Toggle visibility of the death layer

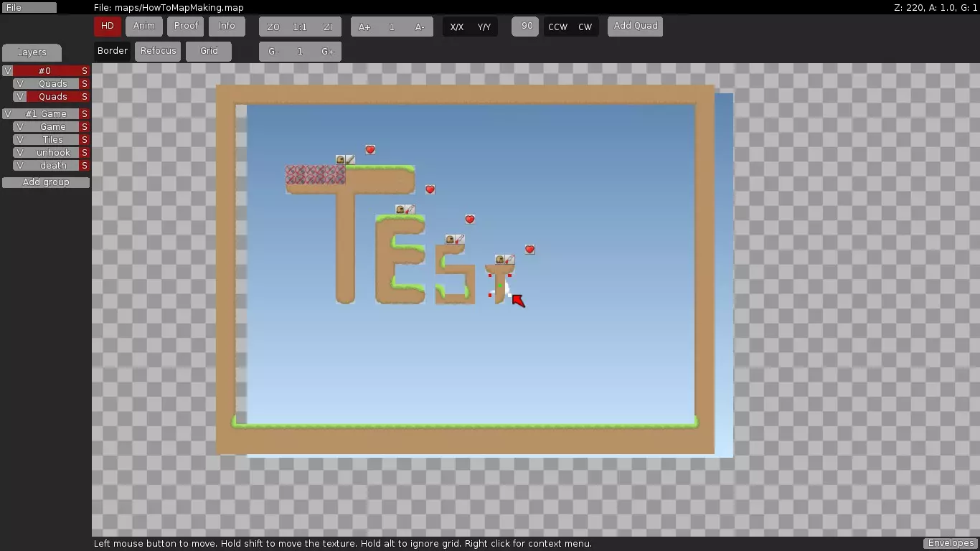point(19,166)
